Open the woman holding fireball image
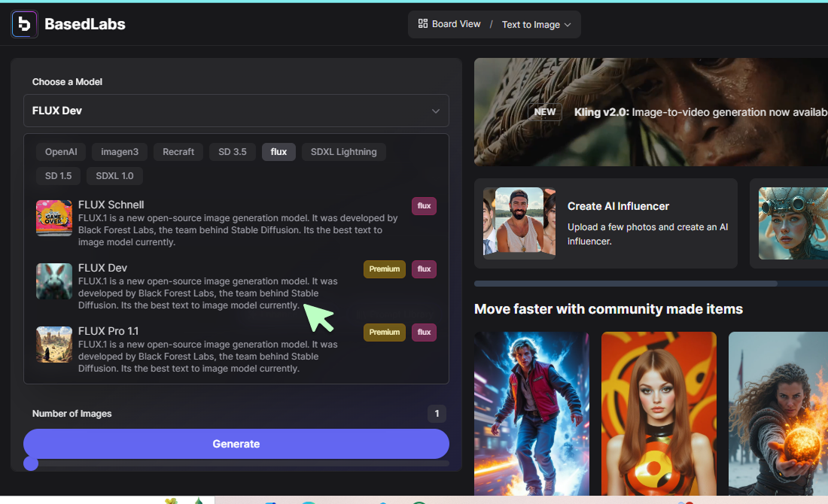Screen dimensions: 828x504 click(778, 413)
